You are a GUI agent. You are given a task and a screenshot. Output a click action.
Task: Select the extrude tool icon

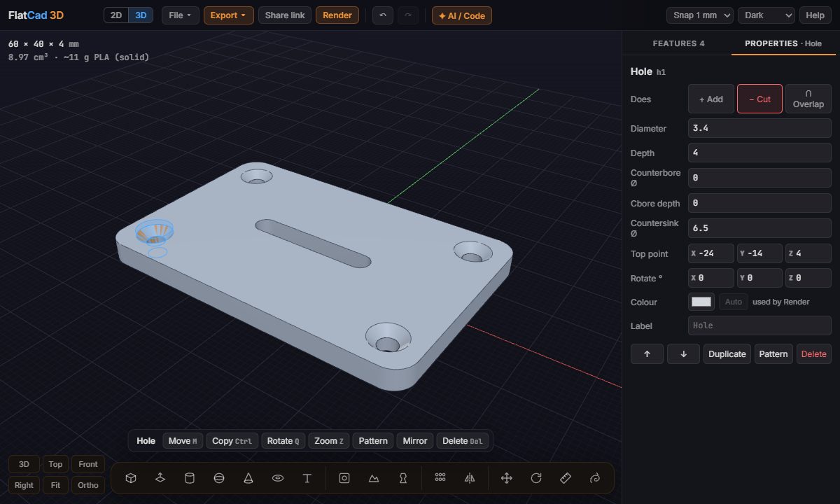tap(160, 478)
